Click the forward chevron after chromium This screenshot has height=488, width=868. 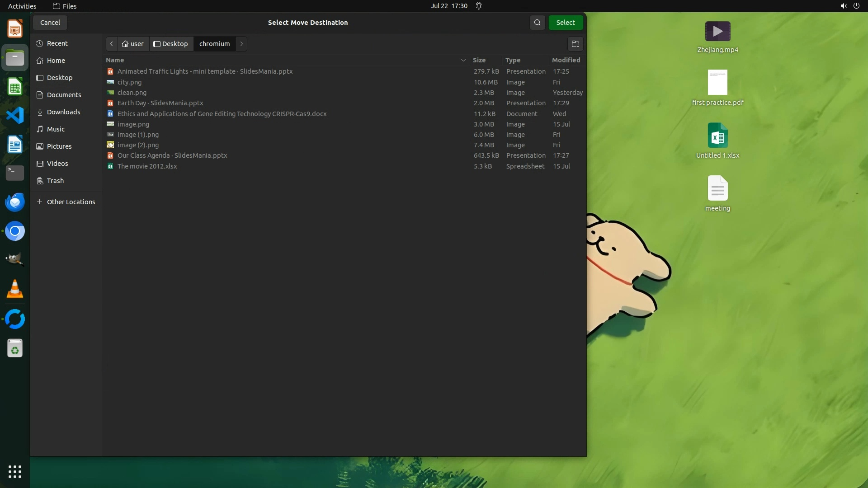tap(241, 44)
